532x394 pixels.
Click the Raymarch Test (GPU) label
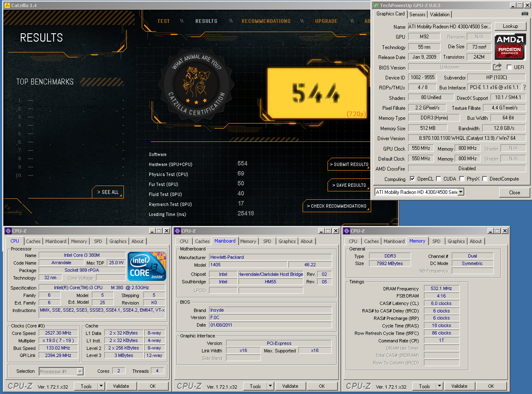[170, 204]
